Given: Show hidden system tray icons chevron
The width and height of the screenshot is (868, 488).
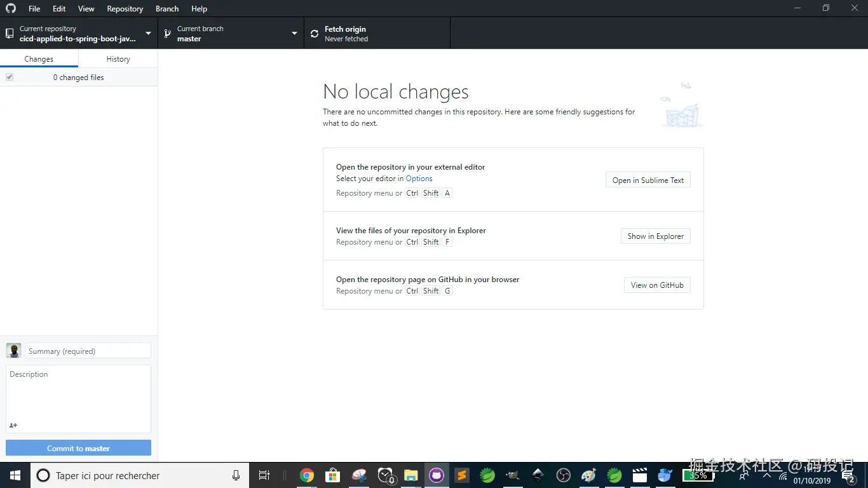Looking at the screenshot, I should click(767, 475).
